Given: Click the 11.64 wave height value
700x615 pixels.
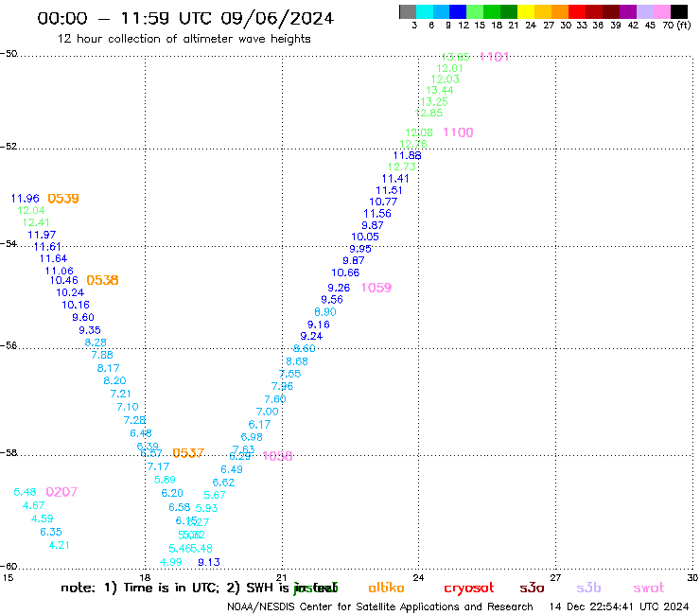Looking at the screenshot, I should (x=53, y=258).
